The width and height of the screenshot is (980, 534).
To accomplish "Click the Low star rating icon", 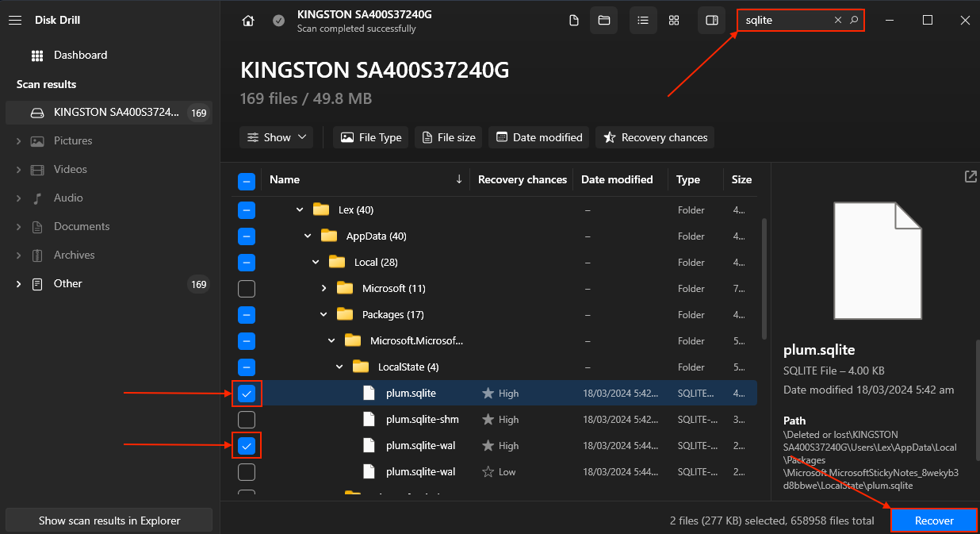I will pyautogui.click(x=488, y=472).
